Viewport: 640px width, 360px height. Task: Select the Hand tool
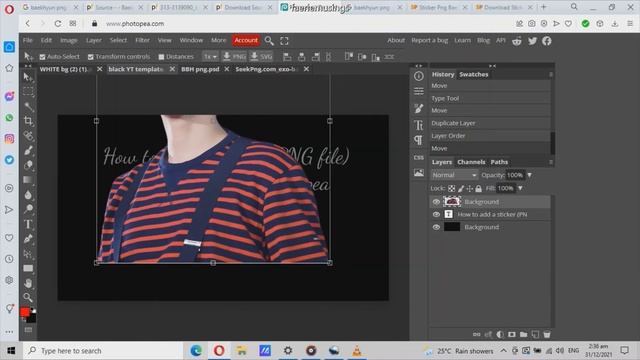click(28, 283)
